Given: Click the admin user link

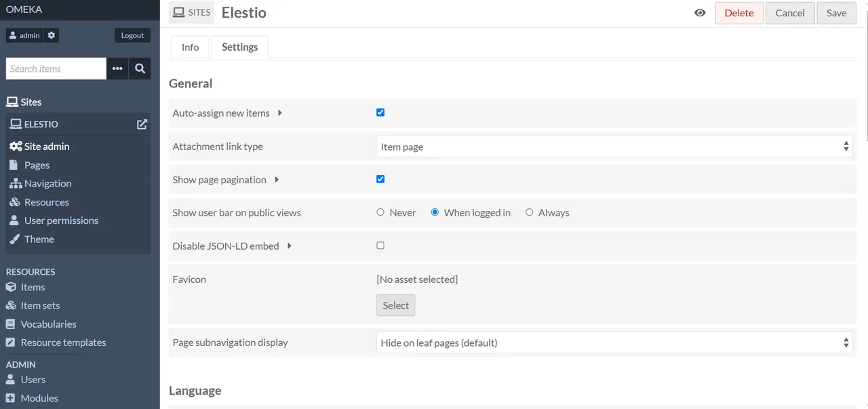Looking at the screenshot, I should [x=25, y=35].
